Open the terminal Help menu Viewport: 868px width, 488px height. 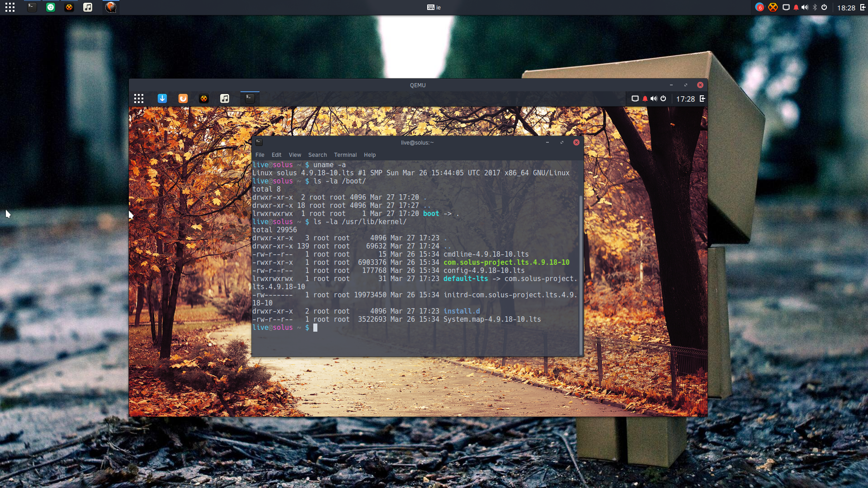pyautogui.click(x=370, y=155)
